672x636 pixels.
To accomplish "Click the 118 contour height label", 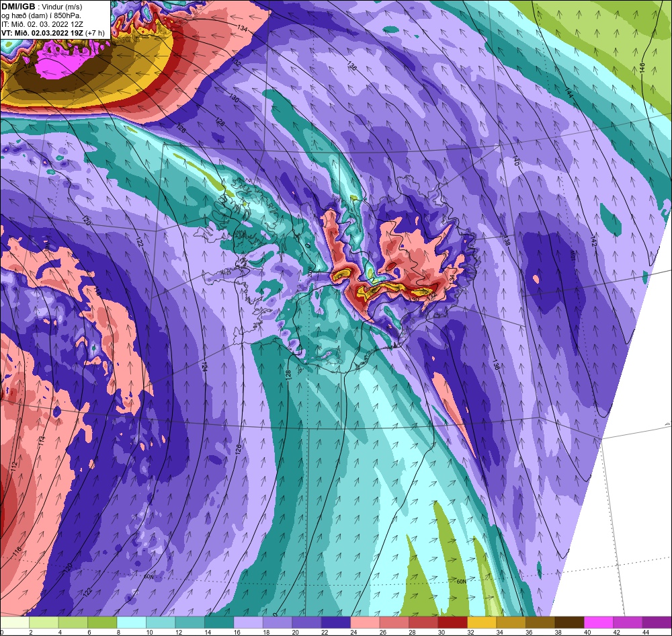I will (97, 292).
